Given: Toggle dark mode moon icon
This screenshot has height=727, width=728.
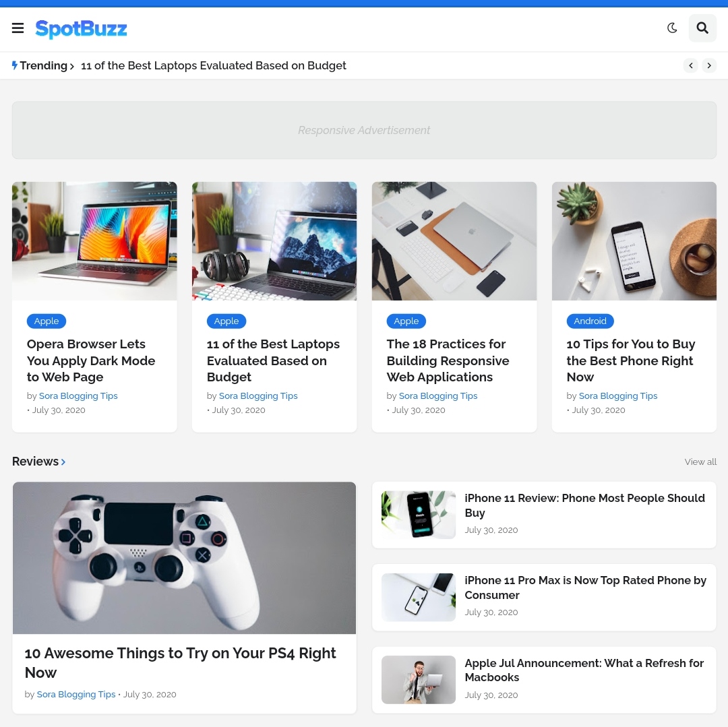Looking at the screenshot, I should [x=672, y=28].
